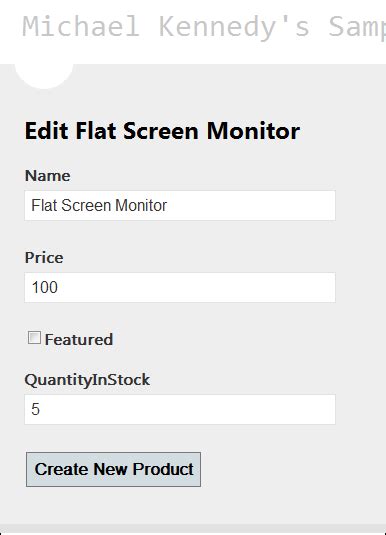Viewport: 386px width, 535px height.
Task: Place cursor on the 5 quantity value
Action: tap(35, 409)
